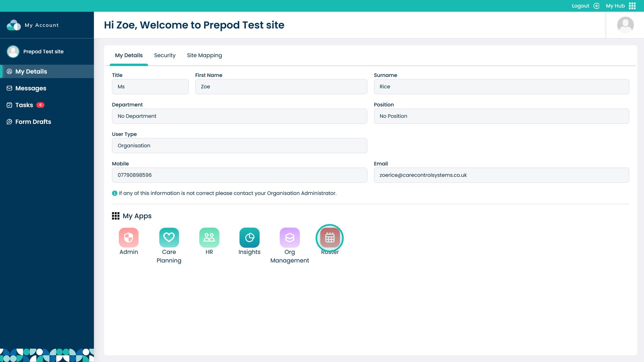Click the Email address field
Screen dimensions: 644x362
coord(502,175)
